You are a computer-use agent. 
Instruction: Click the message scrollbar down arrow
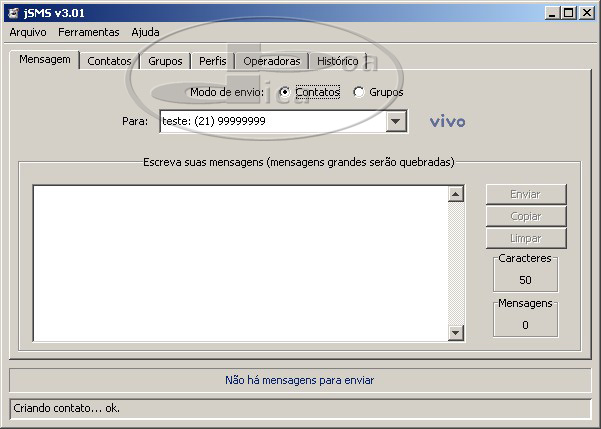coord(456,333)
